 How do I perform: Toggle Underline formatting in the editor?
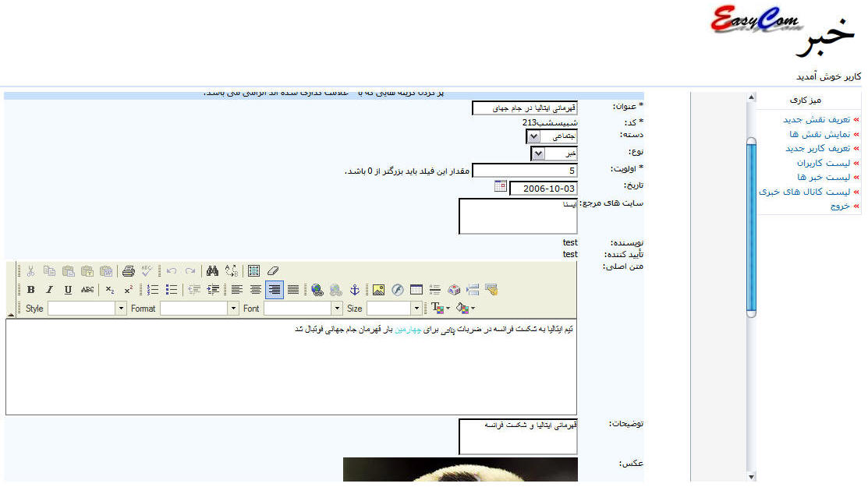(68, 290)
